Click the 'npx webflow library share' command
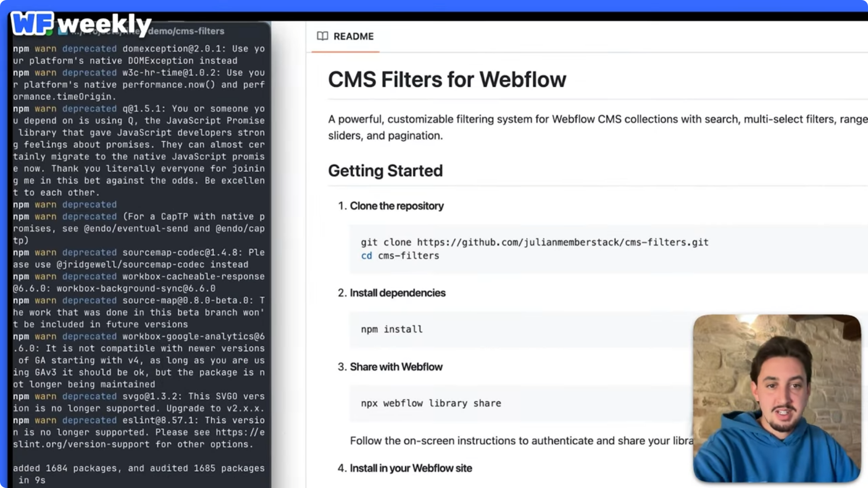This screenshot has width=868, height=488. click(431, 403)
